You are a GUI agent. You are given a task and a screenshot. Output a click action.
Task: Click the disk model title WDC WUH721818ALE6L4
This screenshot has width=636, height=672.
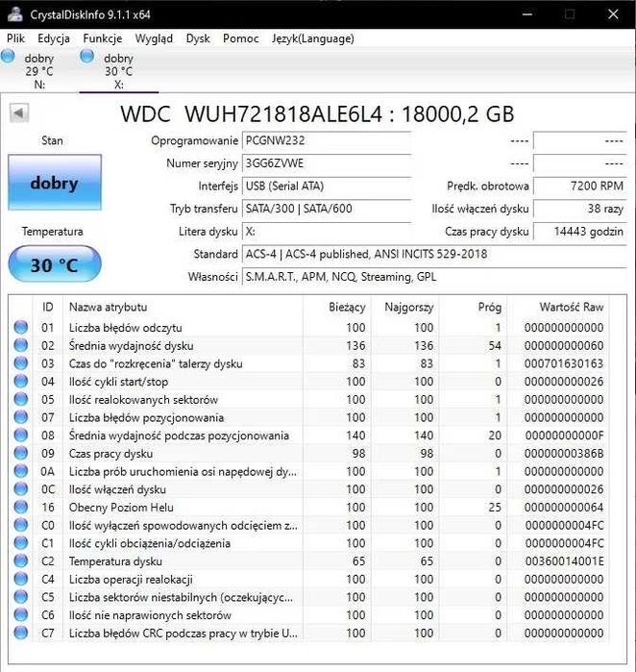(x=251, y=114)
